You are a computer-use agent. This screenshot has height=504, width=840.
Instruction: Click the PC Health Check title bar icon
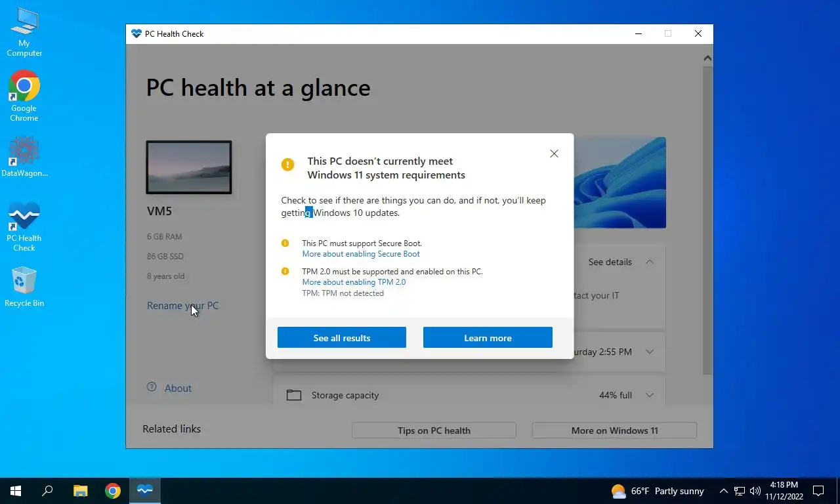pos(136,34)
